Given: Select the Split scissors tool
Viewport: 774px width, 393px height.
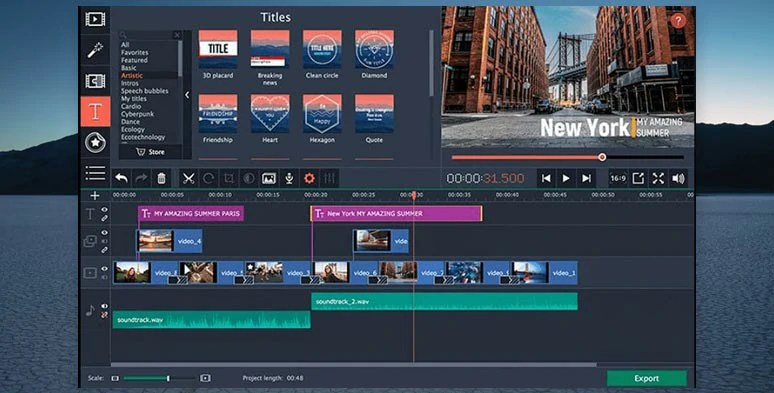Looking at the screenshot, I should pyautogui.click(x=188, y=178).
